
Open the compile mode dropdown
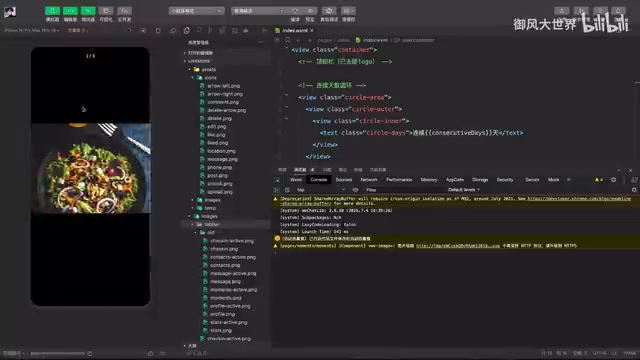(x=258, y=11)
